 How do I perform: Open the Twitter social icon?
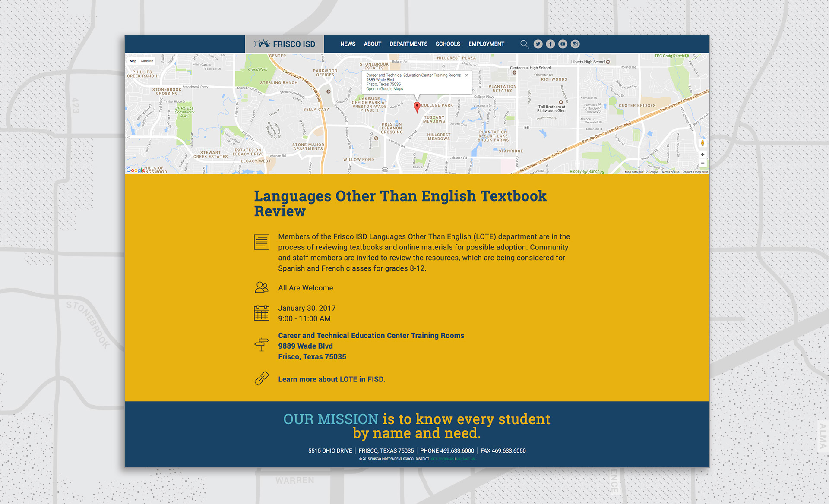pos(538,44)
